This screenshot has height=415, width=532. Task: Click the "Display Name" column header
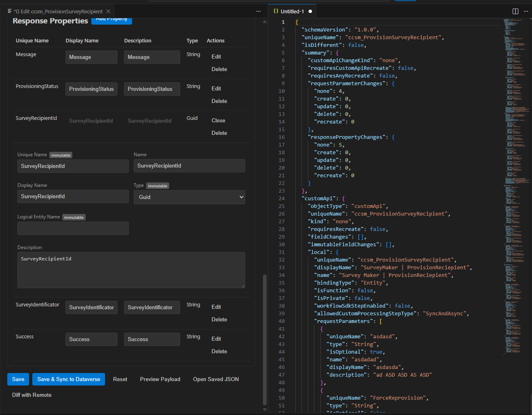click(82, 41)
